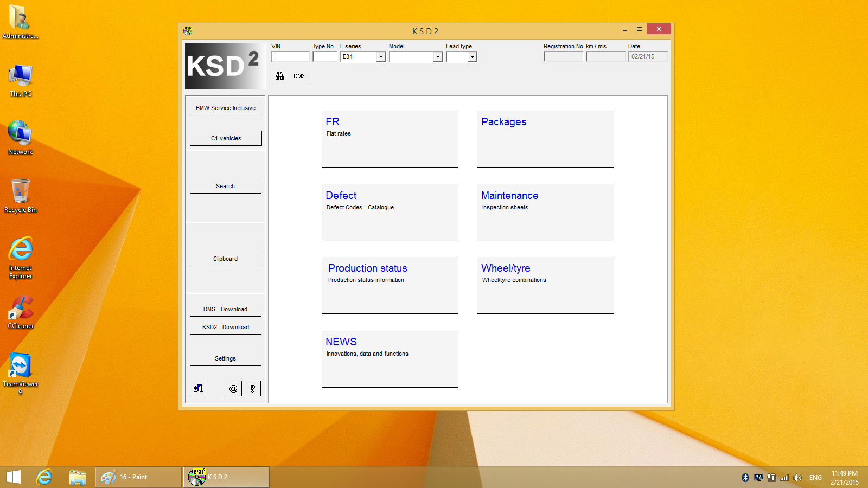This screenshot has height=488, width=868.
Task: Open the NEWS innovations tile
Action: pos(390,359)
